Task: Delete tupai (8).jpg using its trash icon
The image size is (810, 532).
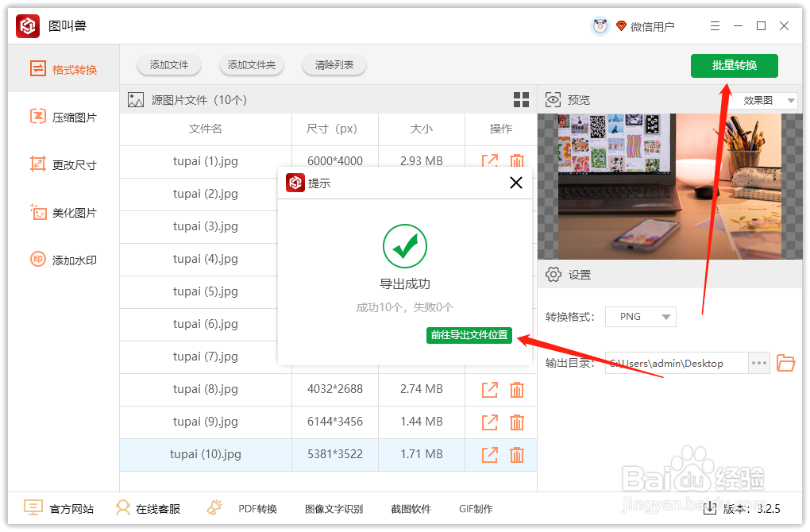Action: coord(516,389)
